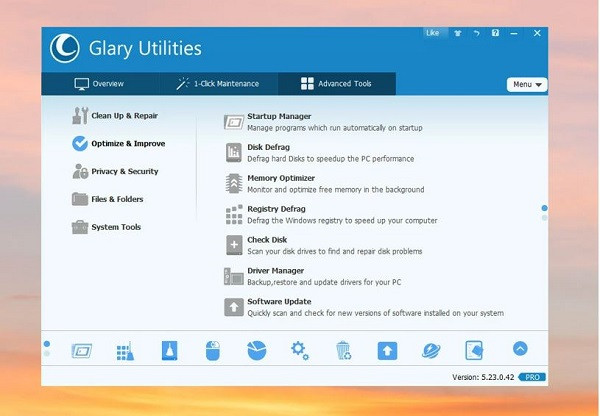600x416 pixels.
Task: Open the Privacy & Security category
Action: 115,171
